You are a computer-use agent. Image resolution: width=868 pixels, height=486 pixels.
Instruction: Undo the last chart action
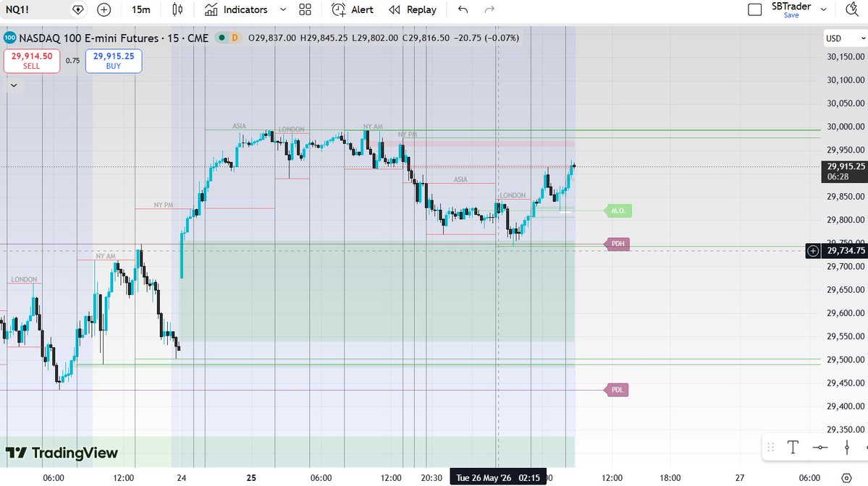point(463,9)
